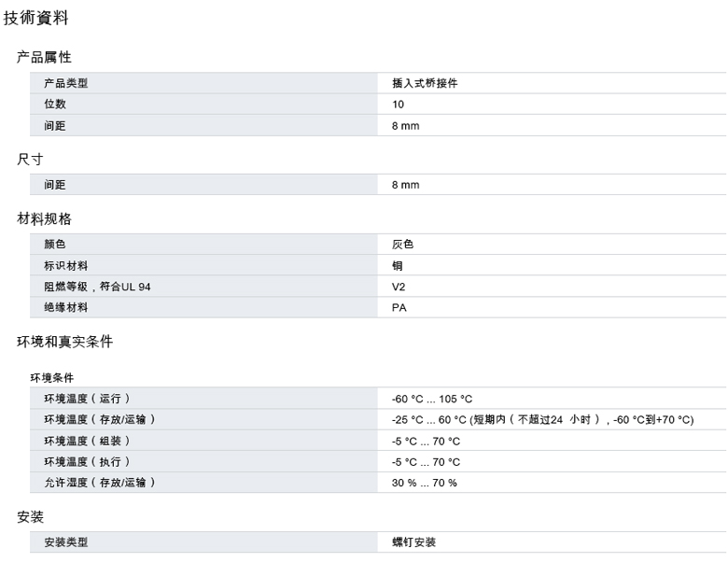Click the 位数 row label
Viewport: 728px width, 562px height.
55,105
